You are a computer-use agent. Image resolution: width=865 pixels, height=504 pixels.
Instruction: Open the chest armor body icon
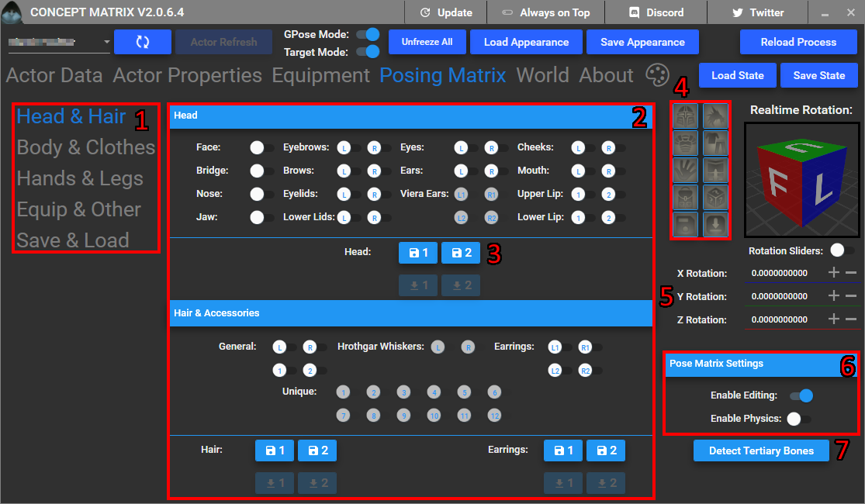click(x=686, y=143)
